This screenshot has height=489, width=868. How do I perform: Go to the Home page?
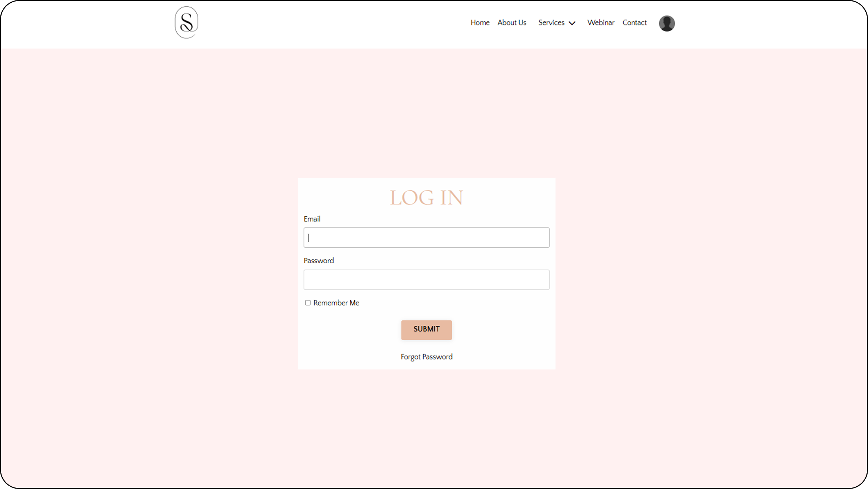click(480, 23)
